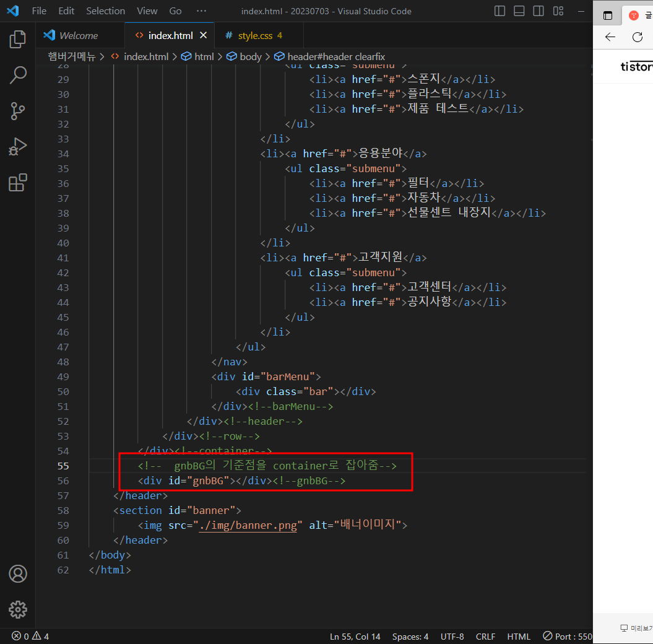
Task: Change language mode HTML status item
Action: pos(519,636)
